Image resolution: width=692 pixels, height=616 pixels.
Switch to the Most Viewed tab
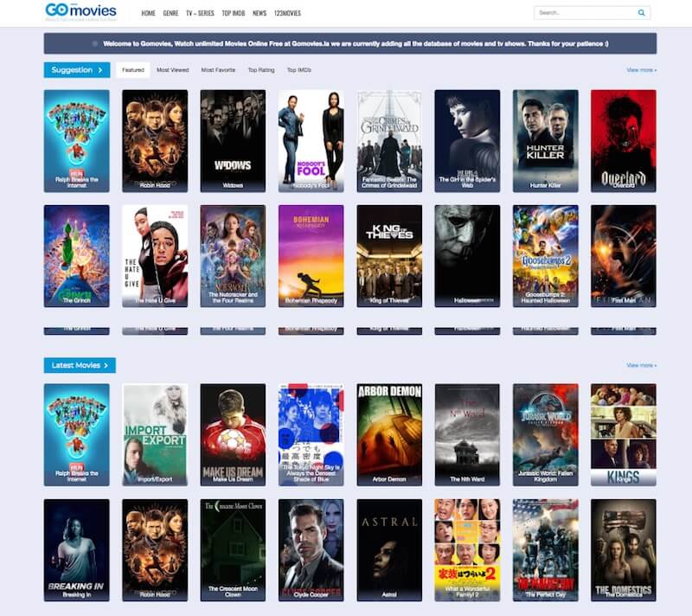click(172, 70)
